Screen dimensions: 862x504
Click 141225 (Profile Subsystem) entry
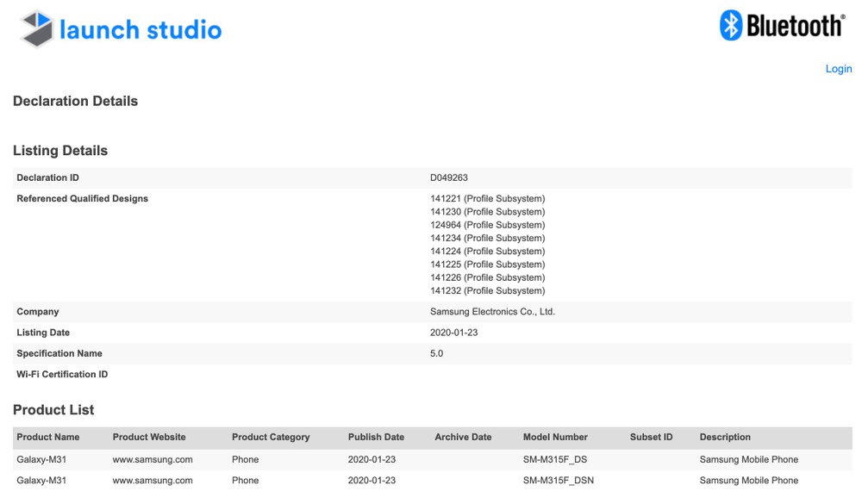pos(487,264)
